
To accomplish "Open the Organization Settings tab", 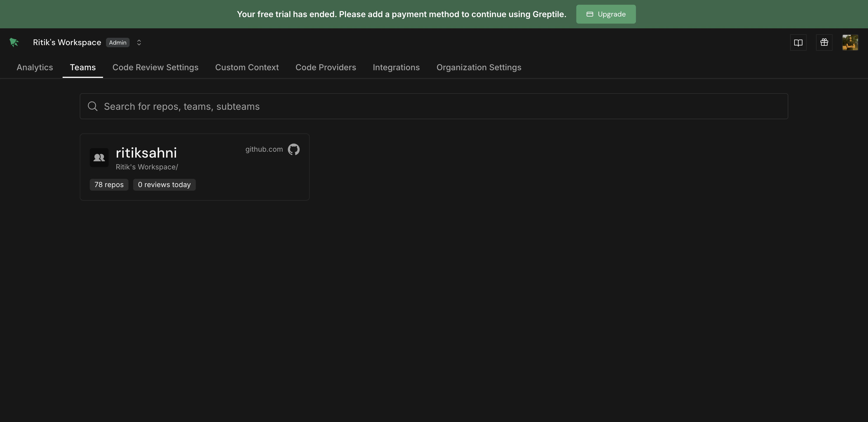I will tap(479, 67).
